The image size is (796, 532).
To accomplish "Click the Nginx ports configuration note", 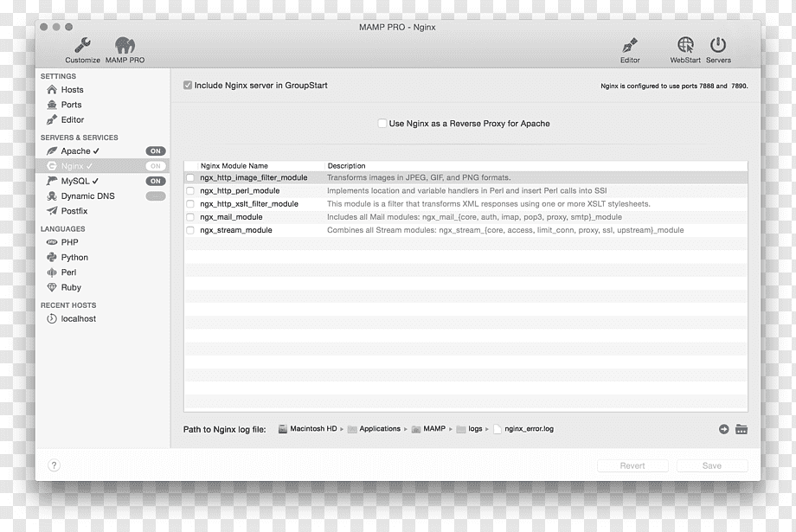I will coord(674,86).
